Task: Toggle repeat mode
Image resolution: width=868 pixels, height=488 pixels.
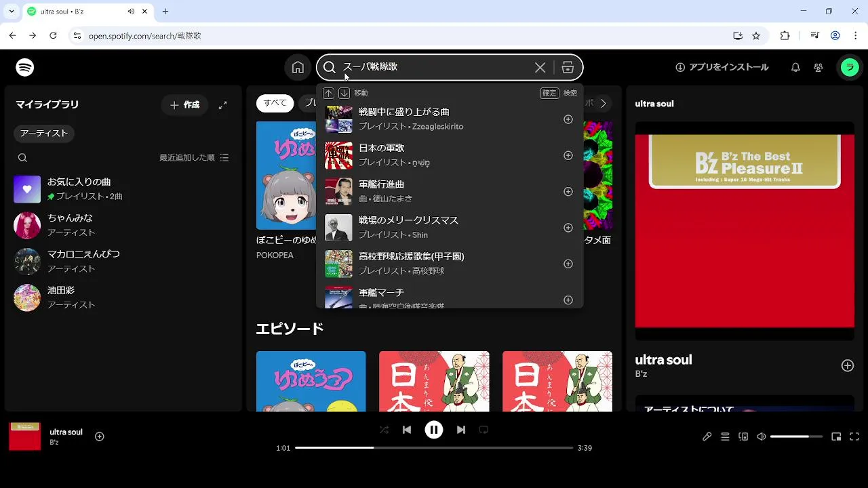Action: [484, 430]
